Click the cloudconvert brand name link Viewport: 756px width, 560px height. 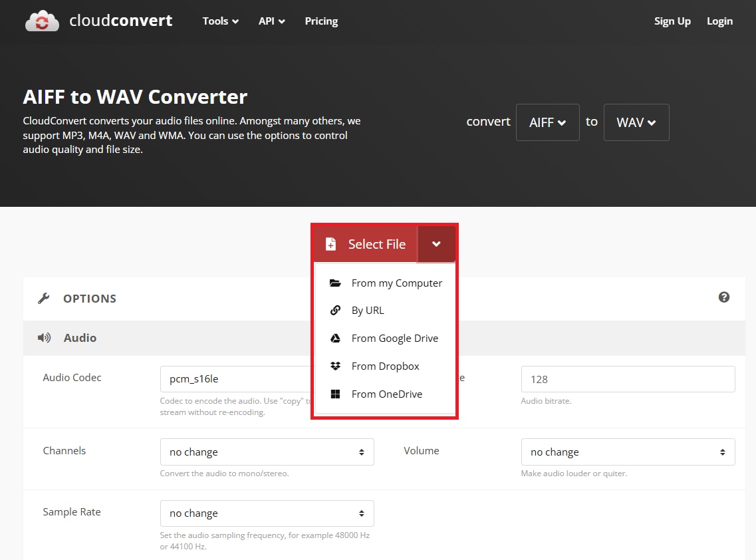pos(120,20)
